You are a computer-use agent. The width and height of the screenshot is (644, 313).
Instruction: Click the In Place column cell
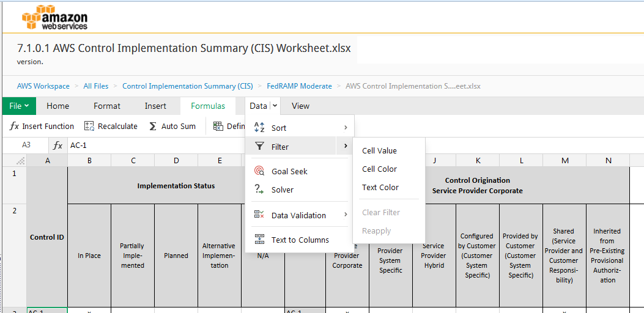point(89,255)
